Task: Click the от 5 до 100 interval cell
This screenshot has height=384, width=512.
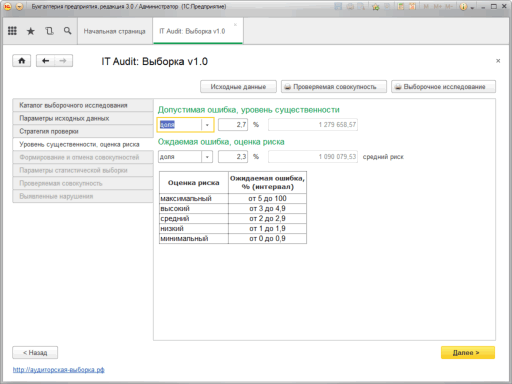Action: click(267, 198)
